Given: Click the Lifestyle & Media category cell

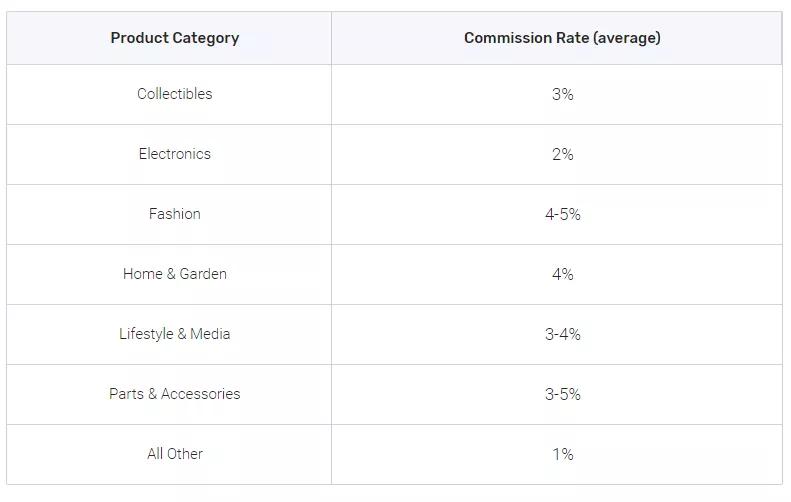Looking at the screenshot, I should pyautogui.click(x=175, y=334).
